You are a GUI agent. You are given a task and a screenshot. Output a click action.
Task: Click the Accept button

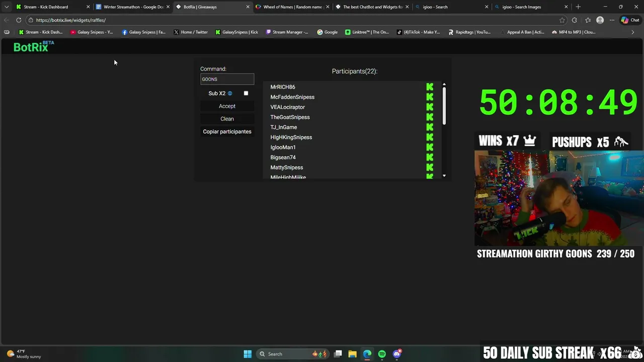click(227, 106)
